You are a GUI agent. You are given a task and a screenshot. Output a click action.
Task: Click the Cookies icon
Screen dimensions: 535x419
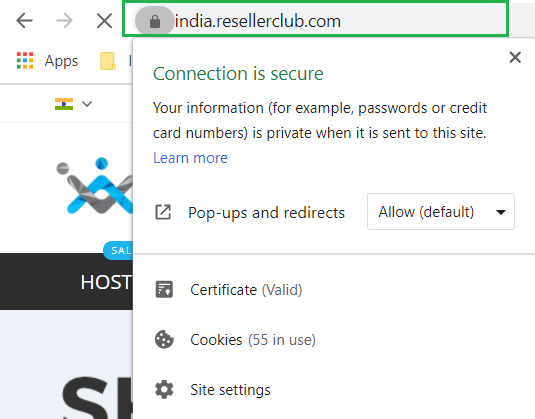pos(164,339)
